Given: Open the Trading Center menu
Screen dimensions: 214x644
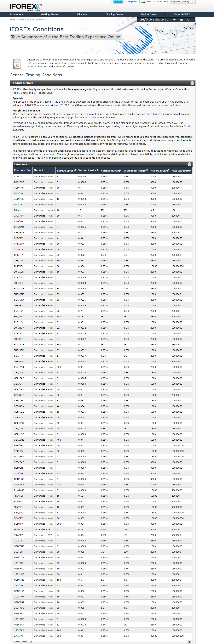Looking at the screenshot, I should tap(114, 14).
